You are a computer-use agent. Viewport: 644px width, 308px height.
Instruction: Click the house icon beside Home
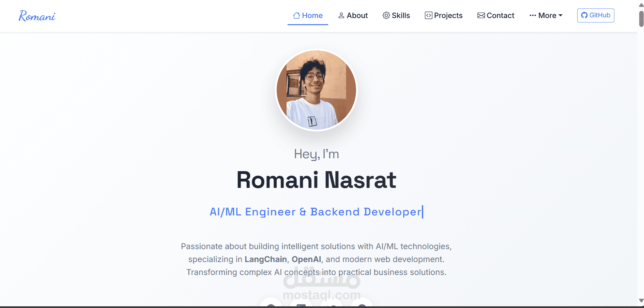click(x=296, y=15)
